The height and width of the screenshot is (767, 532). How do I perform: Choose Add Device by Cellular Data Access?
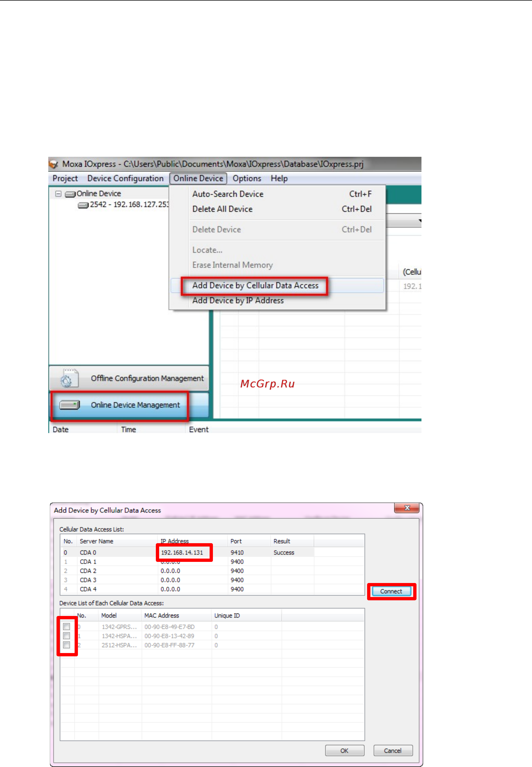click(277, 286)
